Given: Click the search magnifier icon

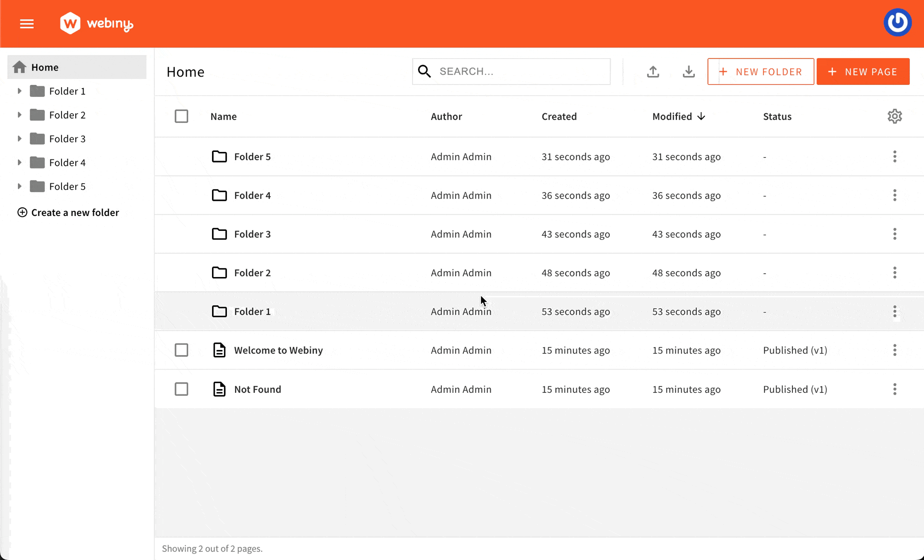Looking at the screenshot, I should (424, 71).
